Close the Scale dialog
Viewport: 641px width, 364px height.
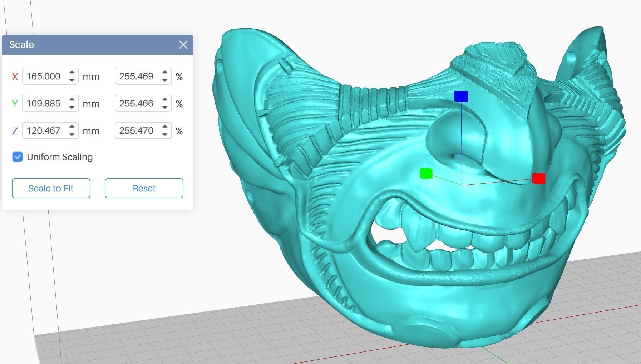(183, 44)
